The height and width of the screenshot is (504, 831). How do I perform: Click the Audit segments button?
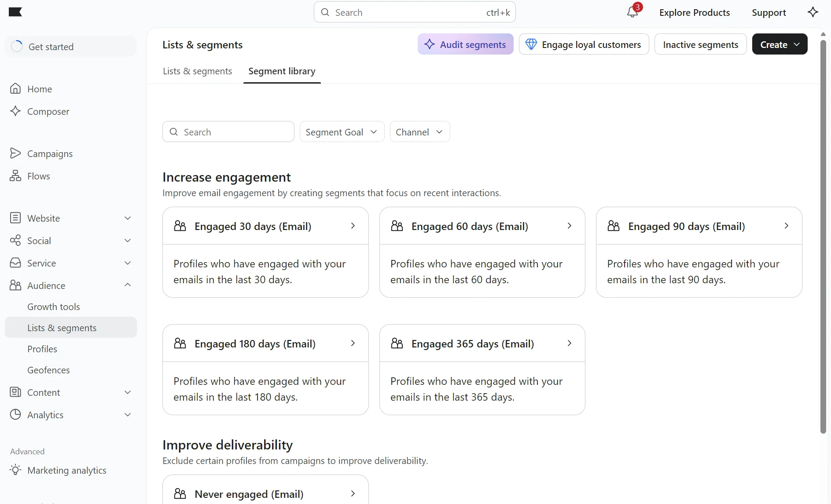click(465, 44)
